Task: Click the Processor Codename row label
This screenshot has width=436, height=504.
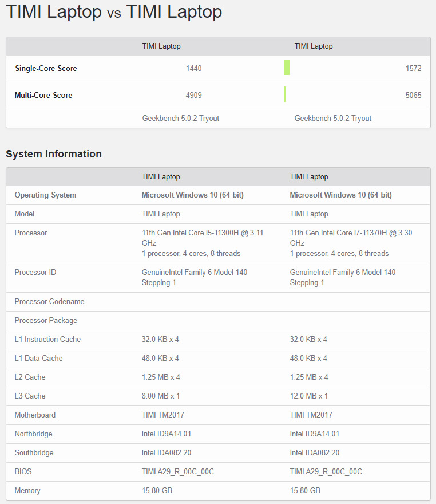Action: click(x=49, y=302)
